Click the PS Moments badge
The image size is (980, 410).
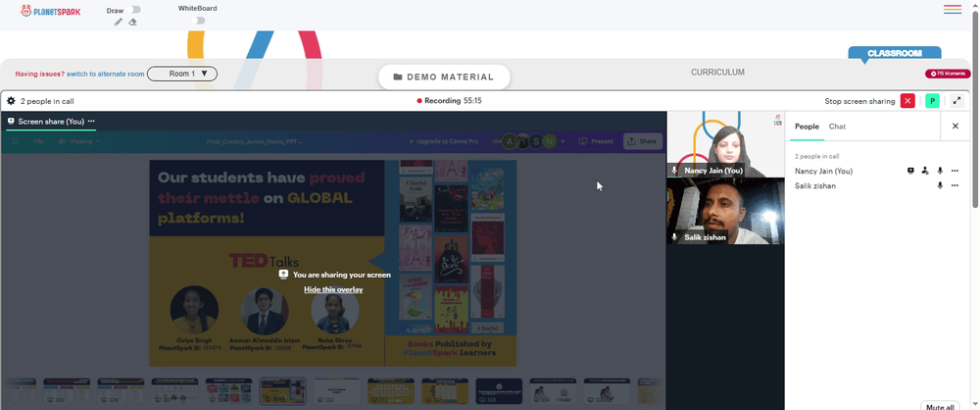tap(948, 74)
